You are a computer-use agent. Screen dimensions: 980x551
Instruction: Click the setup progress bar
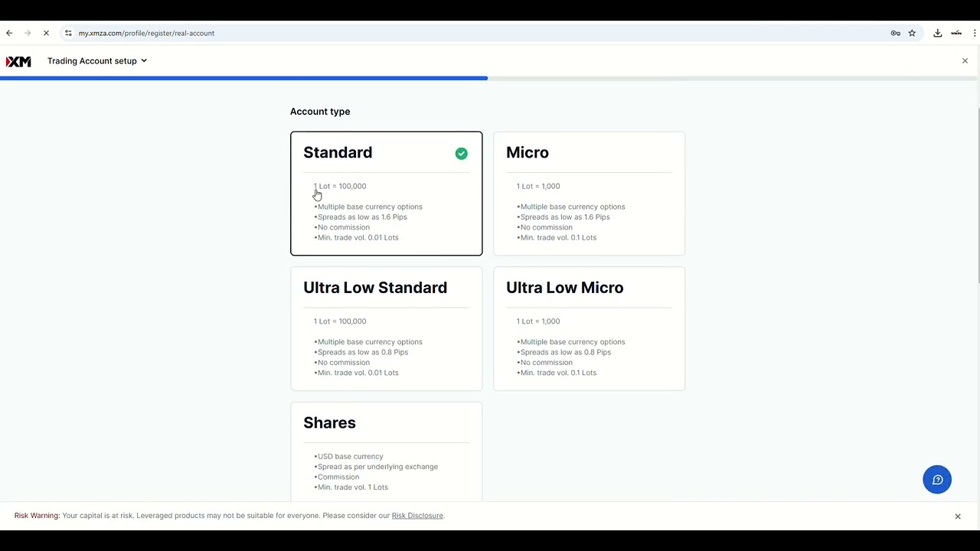(x=490, y=78)
